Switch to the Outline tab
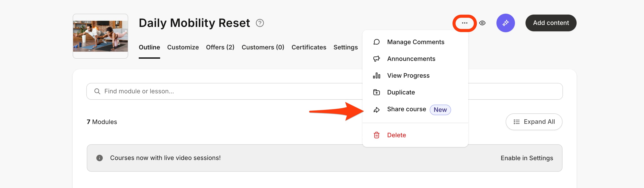 149,47
